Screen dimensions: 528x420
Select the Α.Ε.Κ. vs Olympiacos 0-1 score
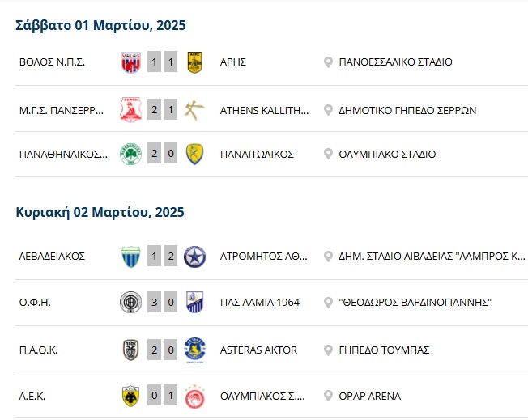(162, 396)
